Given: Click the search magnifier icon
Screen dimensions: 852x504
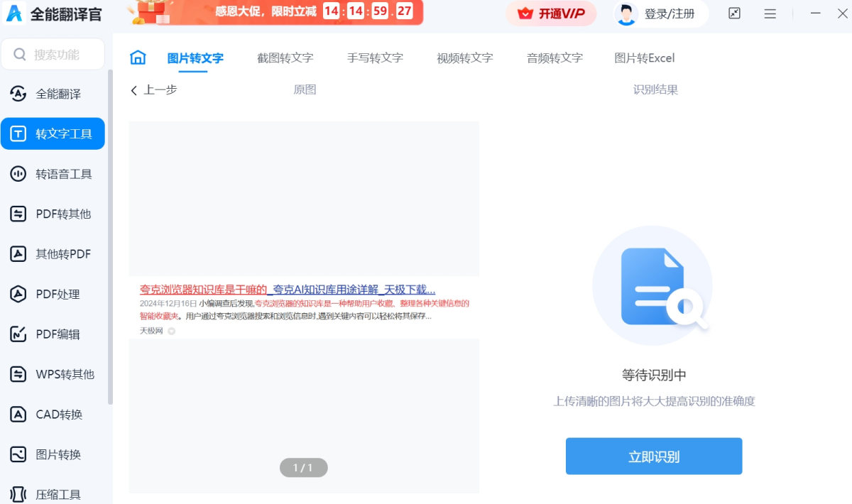Looking at the screenshot, I should coord(20,55).
